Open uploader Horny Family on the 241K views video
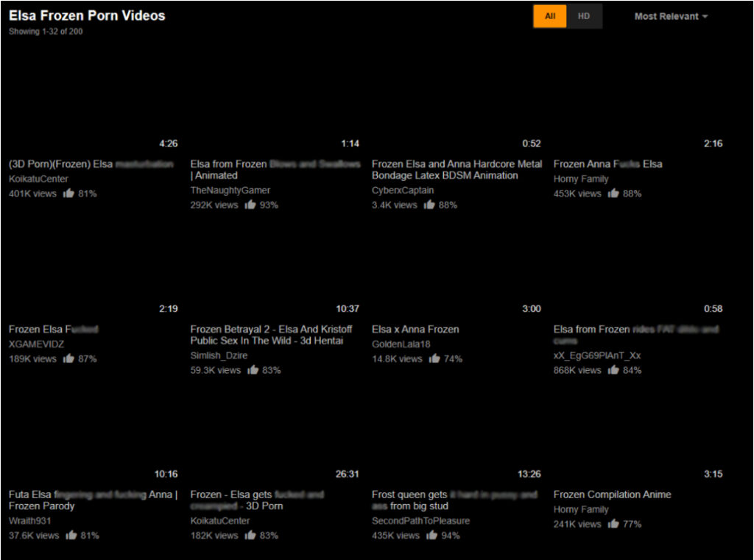This screenshot has width=754, height=560. [x=581, y=509]
